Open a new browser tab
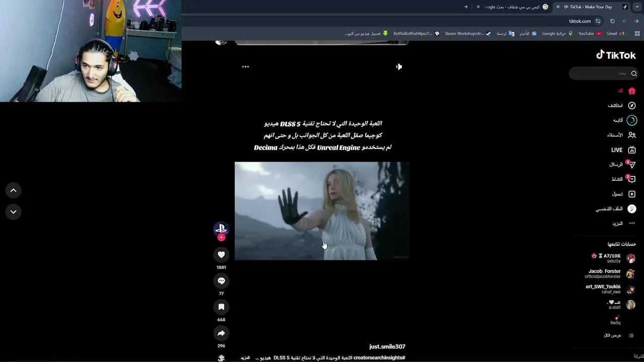The width and height of the screenshot is (644, 362). coord(466,7)
